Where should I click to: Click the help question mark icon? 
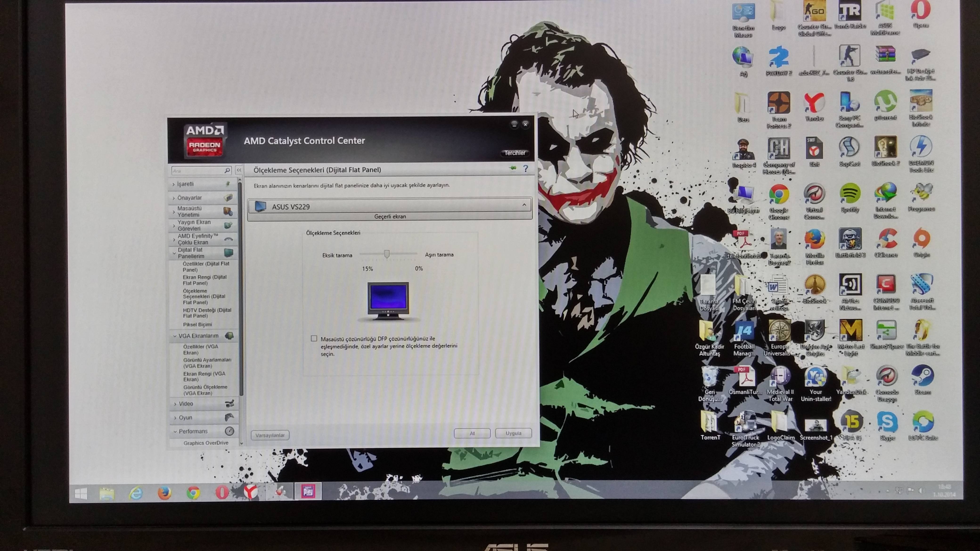525,168
